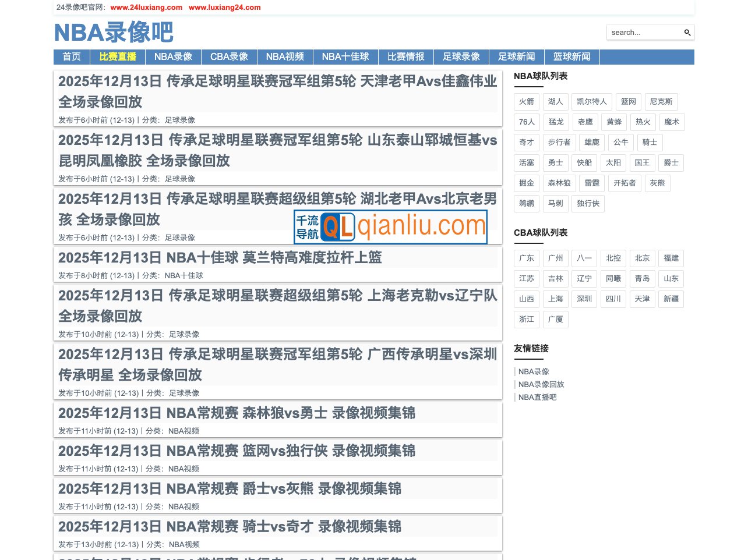Viewport: 748px width, 560px height.
Task: Open the NBA录像 navigation tab
Action: (x=173, y=56)
